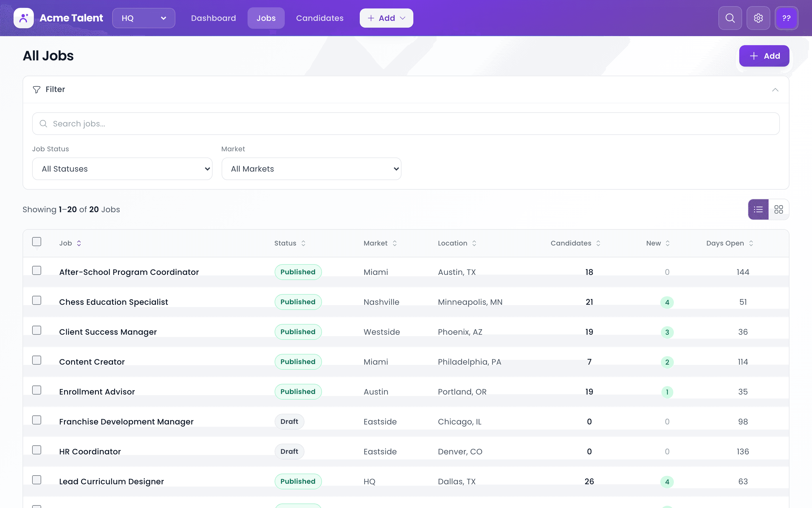This screenshot has width=812, height=508.
Task: Open Chess Education Specialist job
Action: [x=113, y=302]
